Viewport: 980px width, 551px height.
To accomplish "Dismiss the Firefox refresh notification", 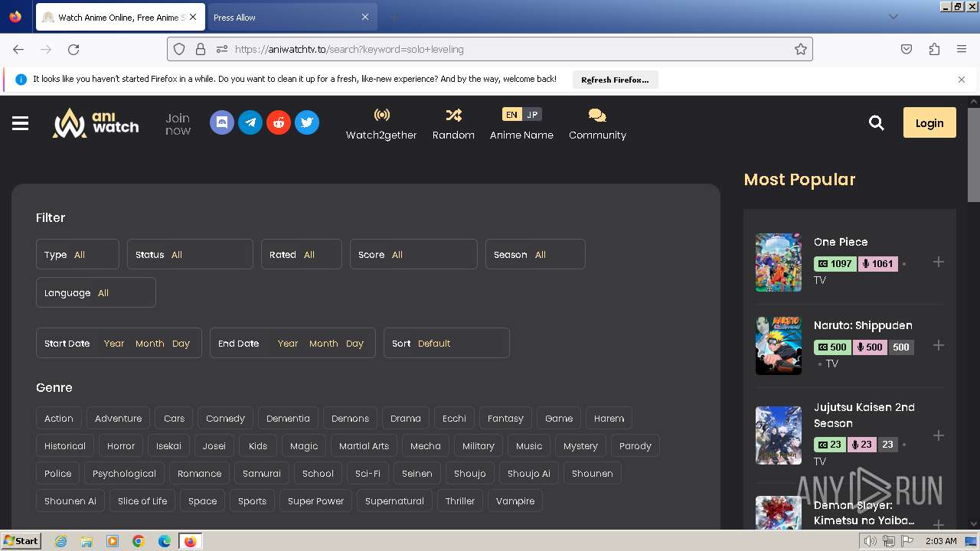I will click(x=962, y=80).
